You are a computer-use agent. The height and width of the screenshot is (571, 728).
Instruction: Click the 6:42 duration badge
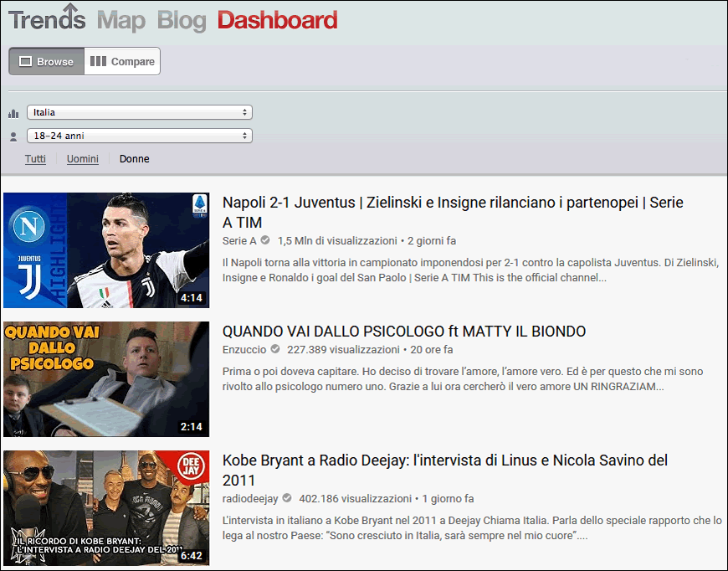coord(192,555)
